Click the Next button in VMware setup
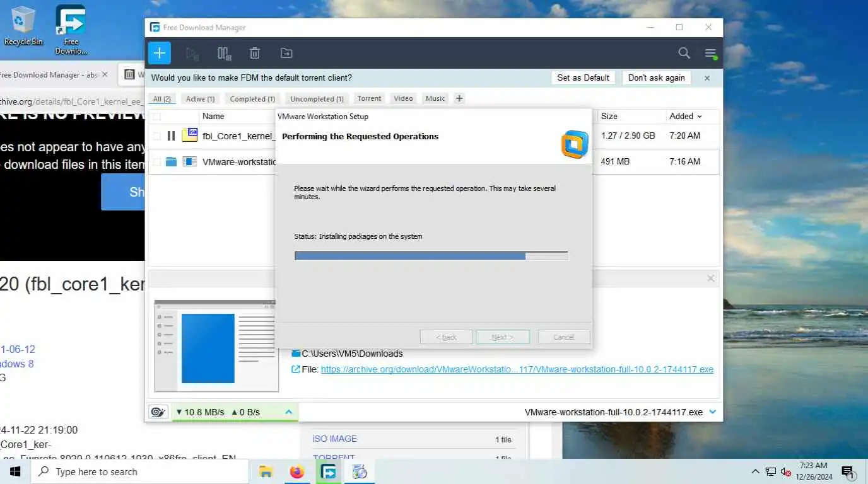This screenshot has width=868, height=484. click(503, 337)
